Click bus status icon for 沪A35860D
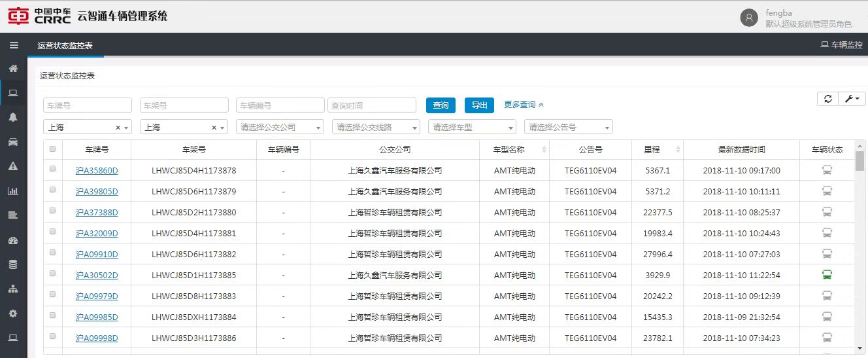868x358 pixels. coord(827,171)
